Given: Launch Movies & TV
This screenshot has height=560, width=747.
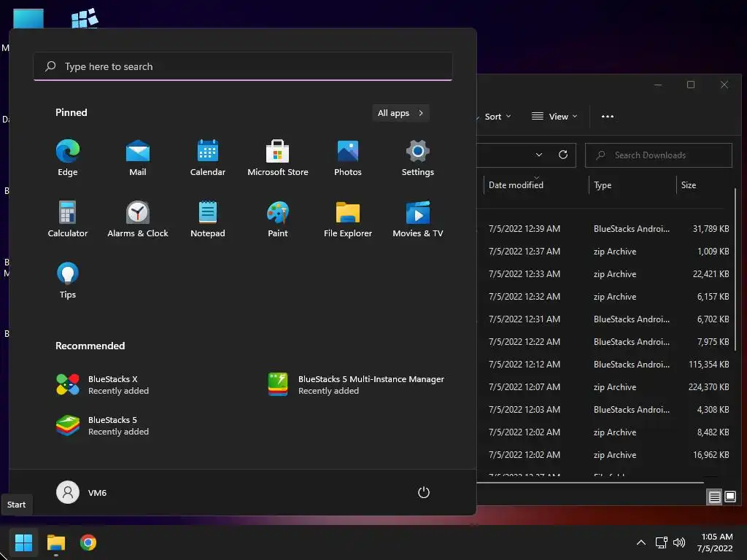Looking at the screenshot, I should click(418, 219).
